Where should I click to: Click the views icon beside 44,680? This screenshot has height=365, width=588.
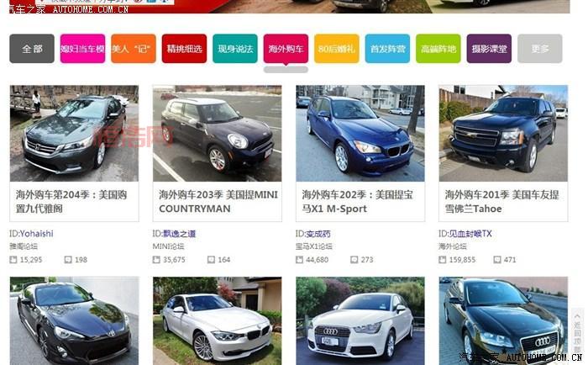pyautogui.click(x=299, y=260)
